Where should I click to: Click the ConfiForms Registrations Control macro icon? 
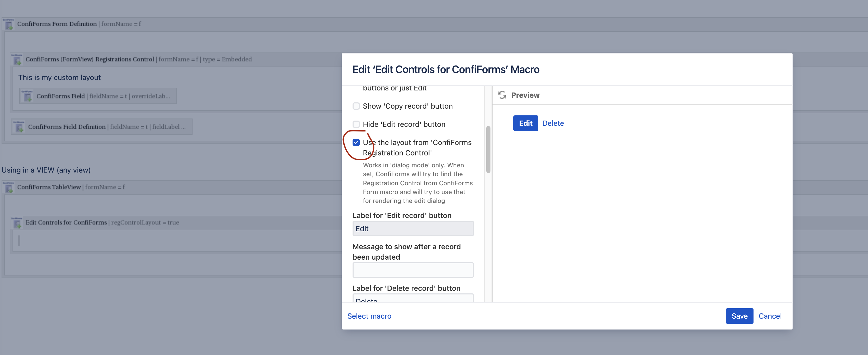[x=17, y=60]
